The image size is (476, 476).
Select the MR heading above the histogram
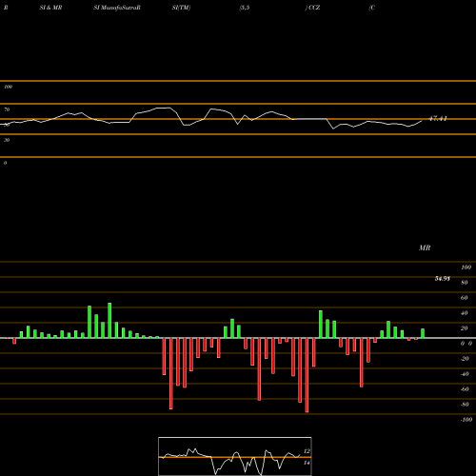pos(425,248)
